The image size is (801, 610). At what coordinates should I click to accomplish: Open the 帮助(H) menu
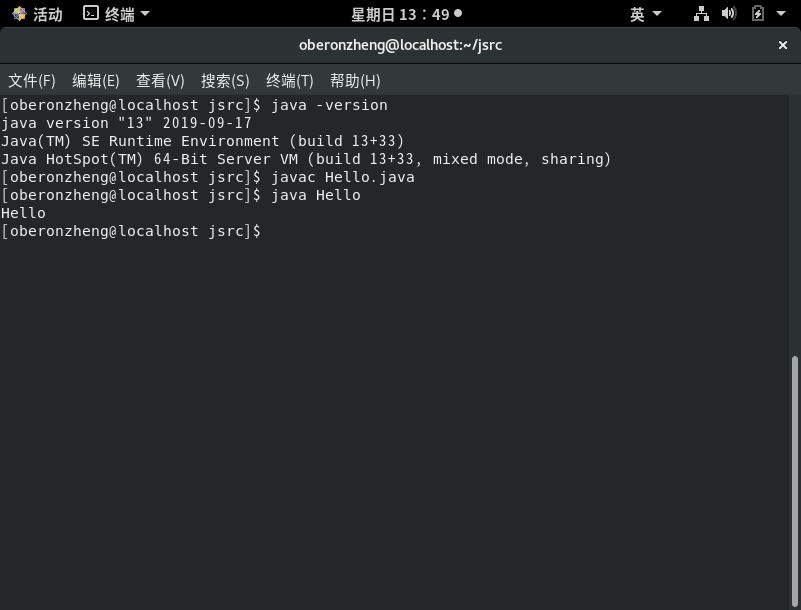[x=355, y=81]
